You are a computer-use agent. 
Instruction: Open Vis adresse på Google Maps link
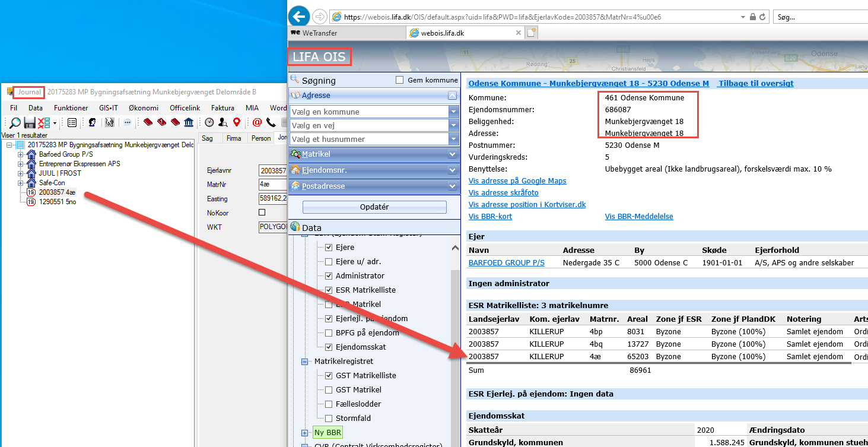tap(517, 181)
